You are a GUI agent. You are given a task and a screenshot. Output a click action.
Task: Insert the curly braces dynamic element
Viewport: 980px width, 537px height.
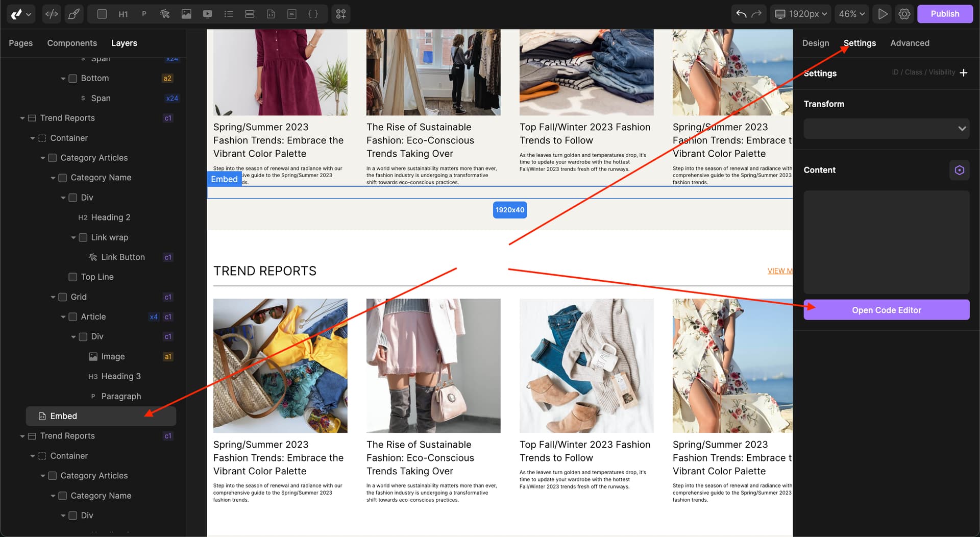(313, 14)
